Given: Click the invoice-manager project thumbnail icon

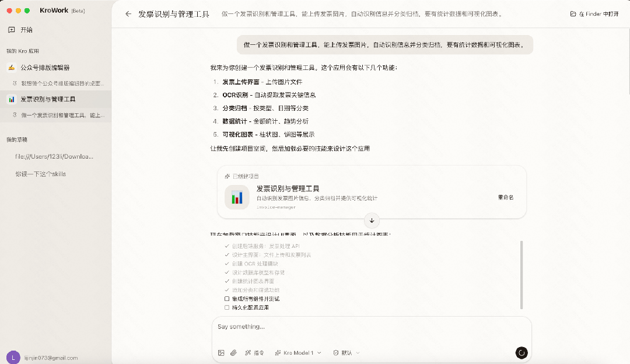Looking at the screenshot, I should click(x=236, y=197).
